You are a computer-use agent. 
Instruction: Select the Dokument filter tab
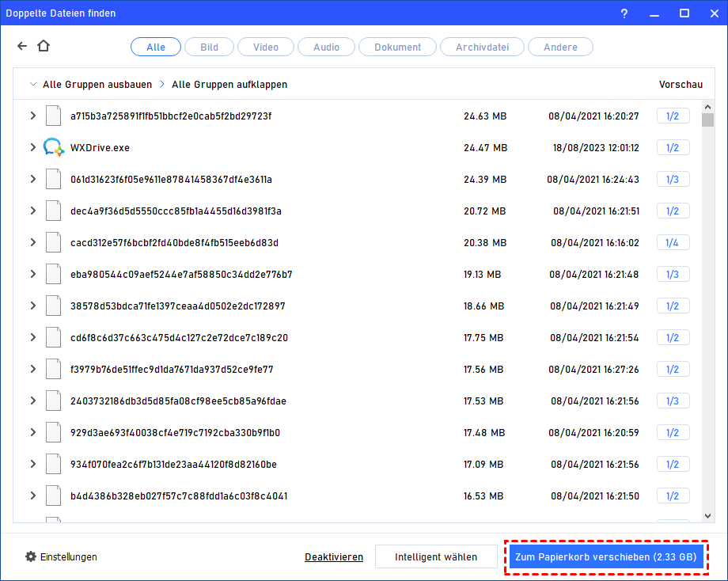(x=397, y=47)
